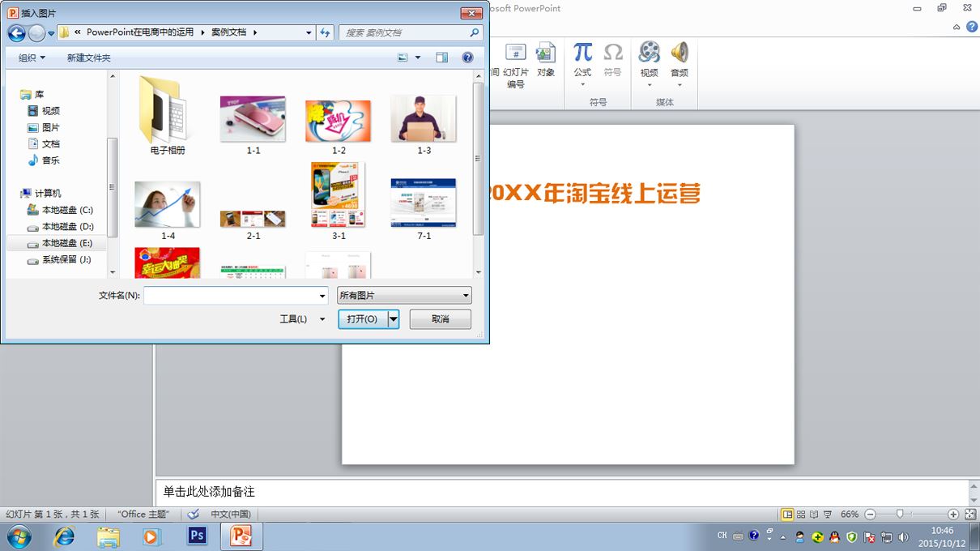Click the 打开(O) button
The width and height of the screenshot is (980, 551).
pyautogui.click(x=363, y=319)
